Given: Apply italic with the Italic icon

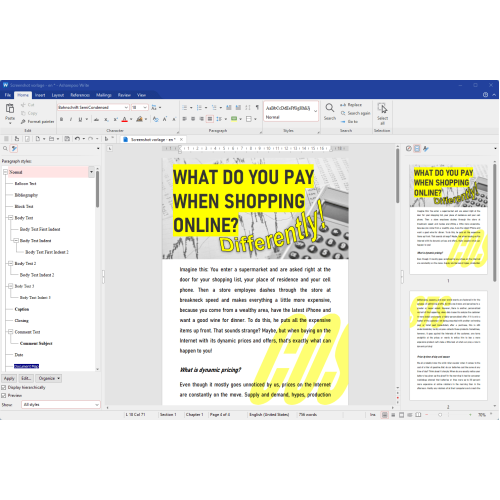Looking at the screenshot, I should click(71, 119).
